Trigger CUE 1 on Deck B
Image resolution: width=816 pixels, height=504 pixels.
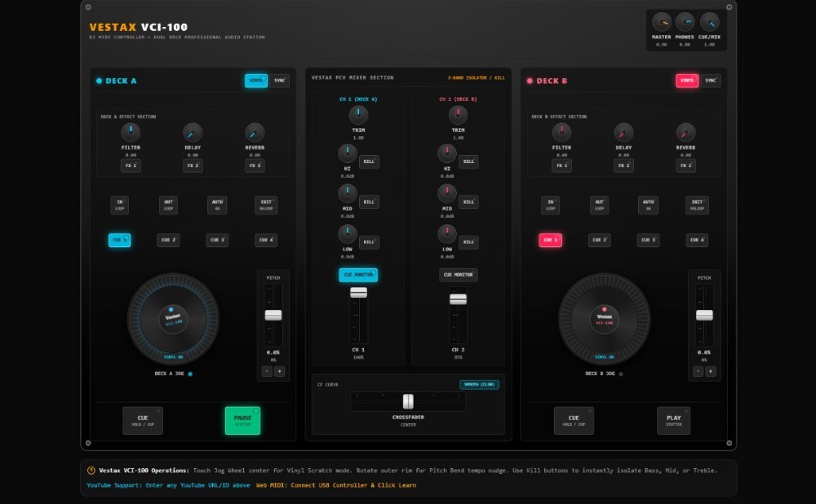(550, 240)
